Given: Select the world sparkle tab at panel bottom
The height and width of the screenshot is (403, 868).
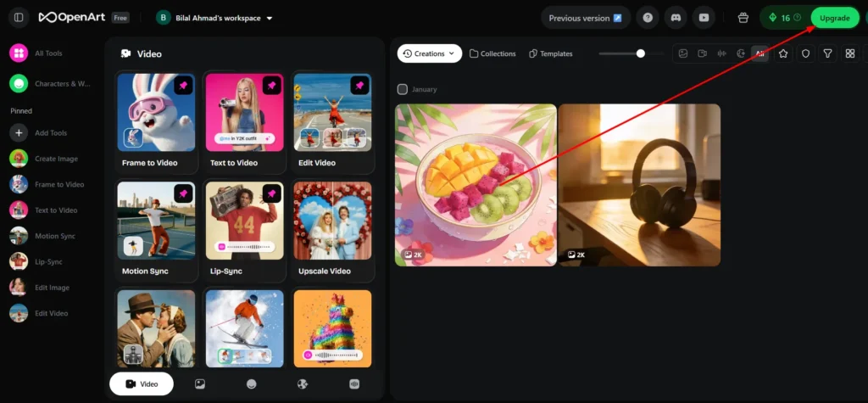Looking at the screenshot, I should (x=303, y=383).
